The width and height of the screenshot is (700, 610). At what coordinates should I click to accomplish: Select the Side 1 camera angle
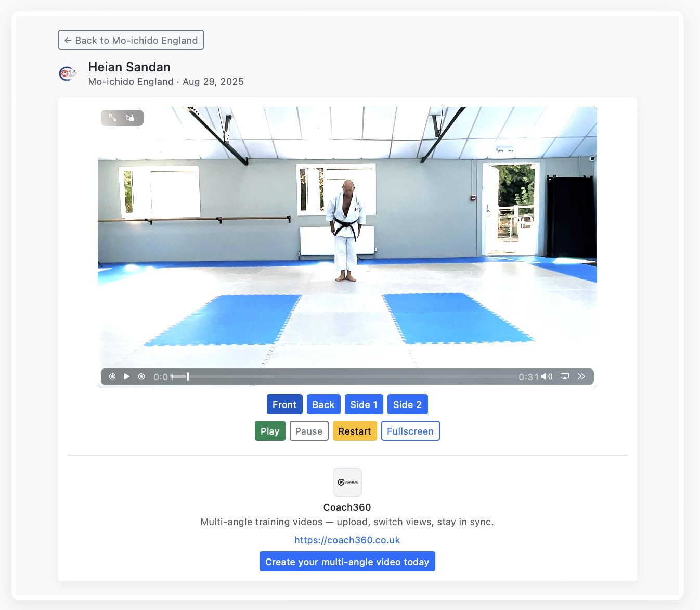364,404
